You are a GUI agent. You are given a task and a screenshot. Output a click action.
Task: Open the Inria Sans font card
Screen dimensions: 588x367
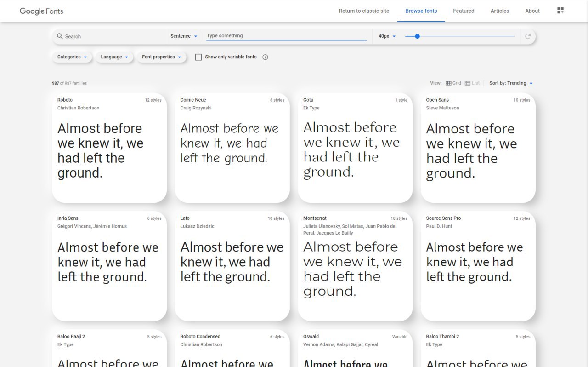click(109, 266)
